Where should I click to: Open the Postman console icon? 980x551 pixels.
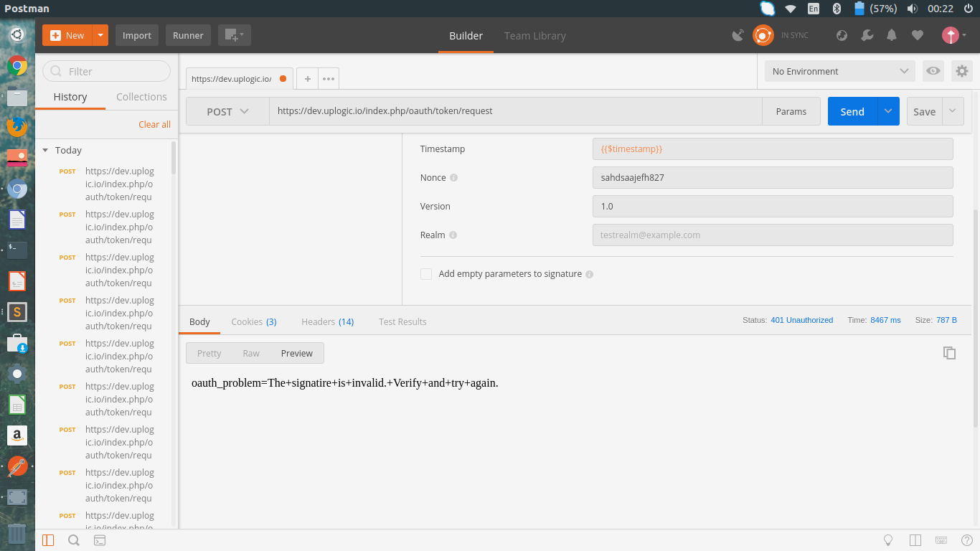pos(100,540)
